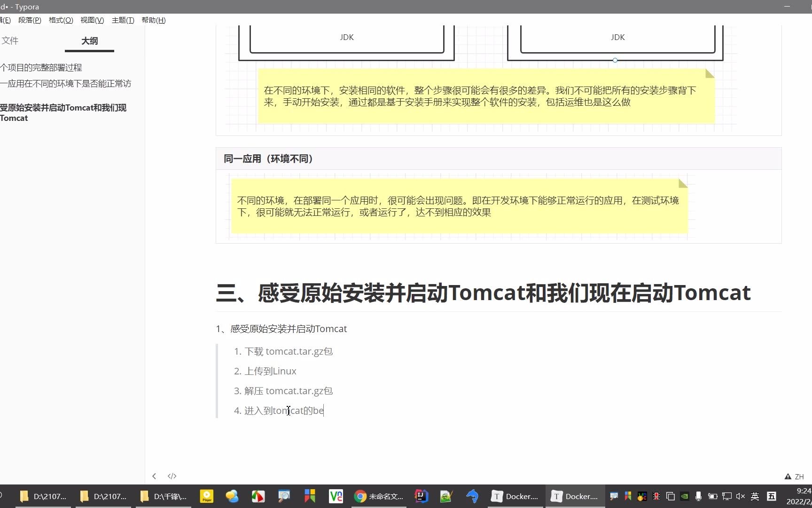Open the 帮助(H) menu
The height and width of the screenshot is (508, 812).
(154, 20)
